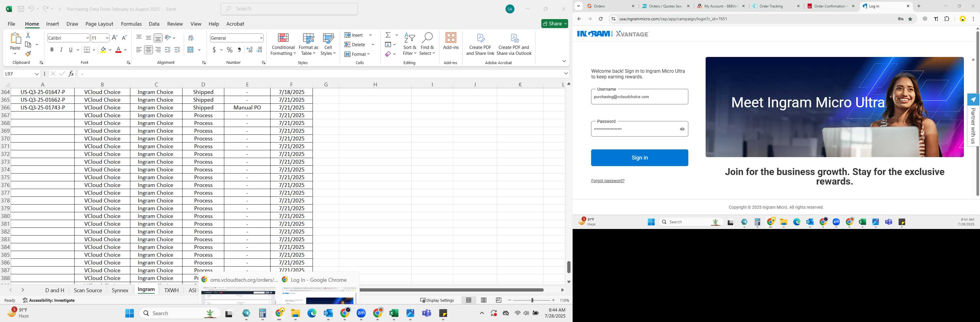Apply Percent Style number format
Screen dimensions: 980x322
[229, 50]
